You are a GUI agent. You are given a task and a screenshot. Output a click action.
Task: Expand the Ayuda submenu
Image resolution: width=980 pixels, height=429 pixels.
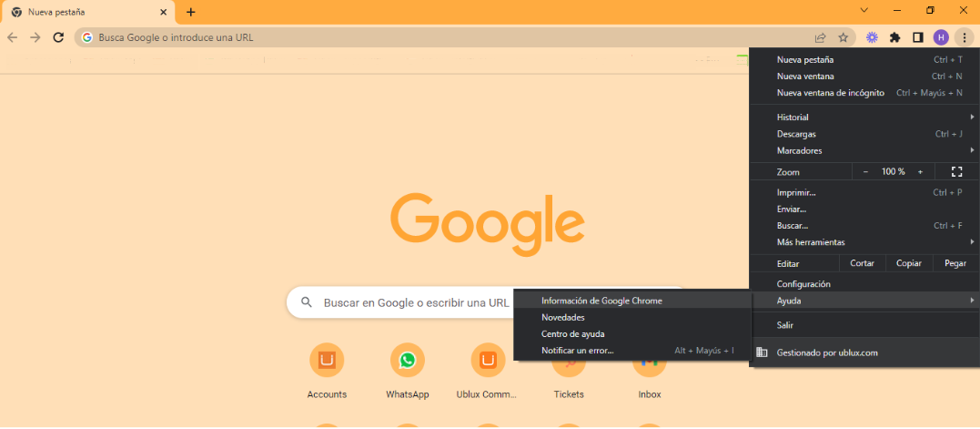coord(864,301)
